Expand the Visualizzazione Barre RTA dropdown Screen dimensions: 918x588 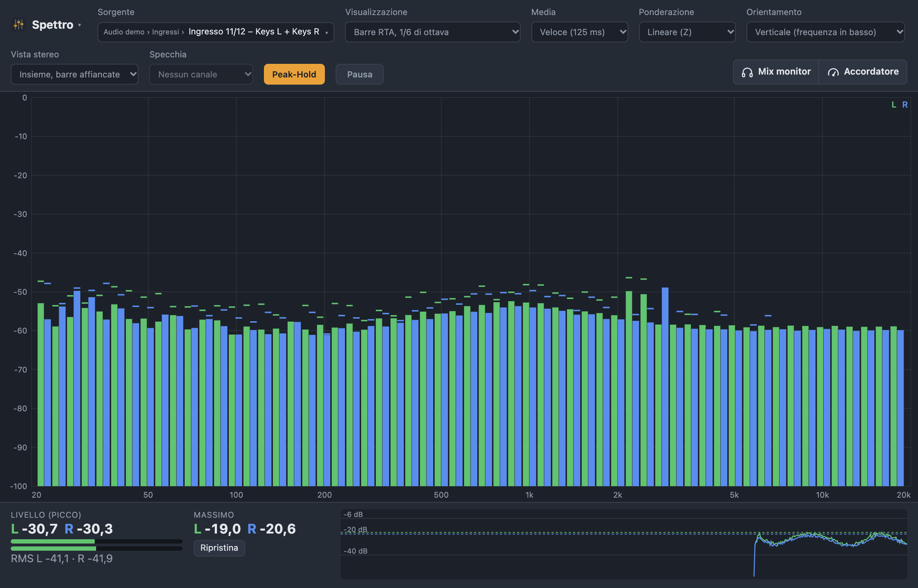click(433, 32)
